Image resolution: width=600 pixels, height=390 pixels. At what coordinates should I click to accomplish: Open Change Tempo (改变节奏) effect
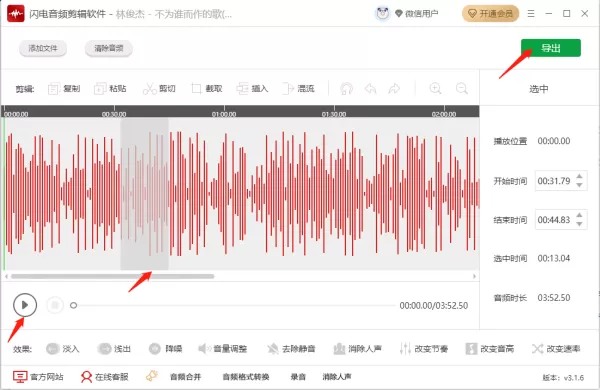(424, 349)
